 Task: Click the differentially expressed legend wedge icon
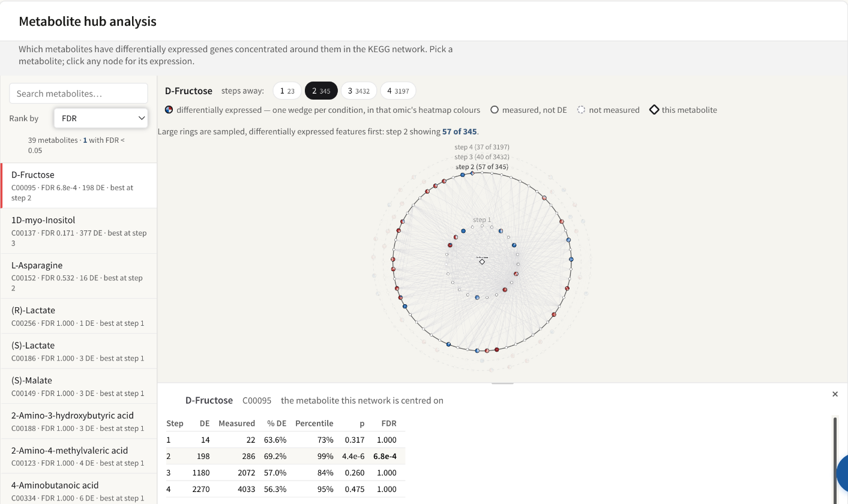(169, 110)
